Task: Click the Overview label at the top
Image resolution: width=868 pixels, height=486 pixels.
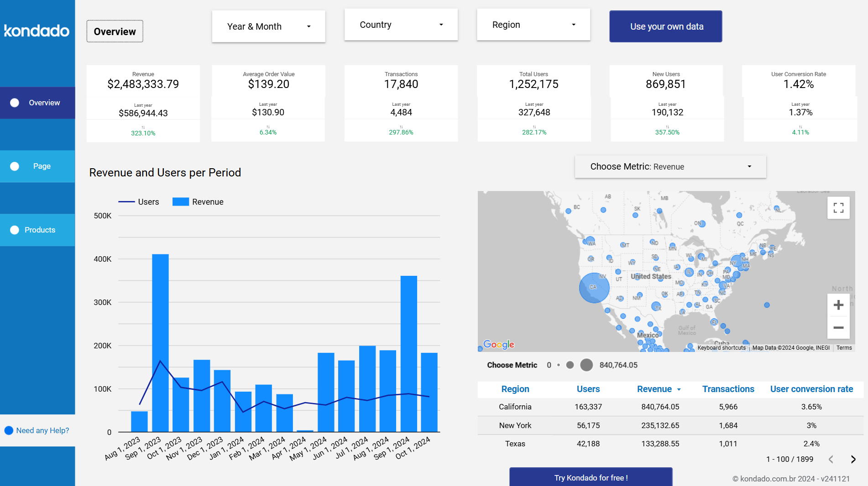Action: [115, 31]
